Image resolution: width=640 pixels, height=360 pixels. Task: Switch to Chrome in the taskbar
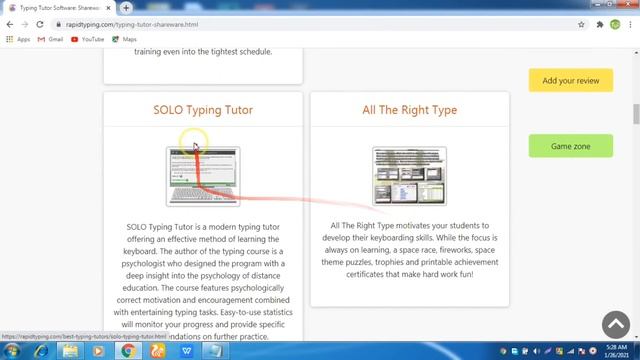[x=128, y=351]
